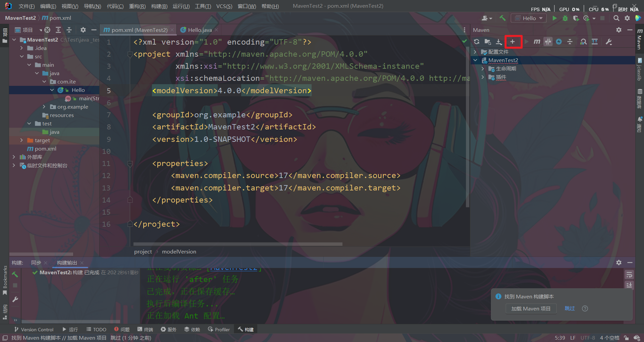644x342 pixels.
Task: Reload all Maven projects
Action: click(477, 42)
